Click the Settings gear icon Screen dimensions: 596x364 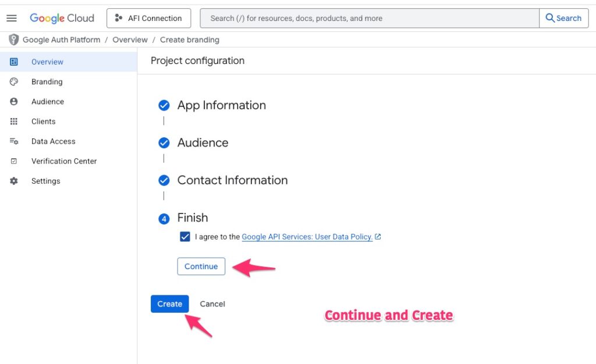pyautogui.click(x=14, y=181)
